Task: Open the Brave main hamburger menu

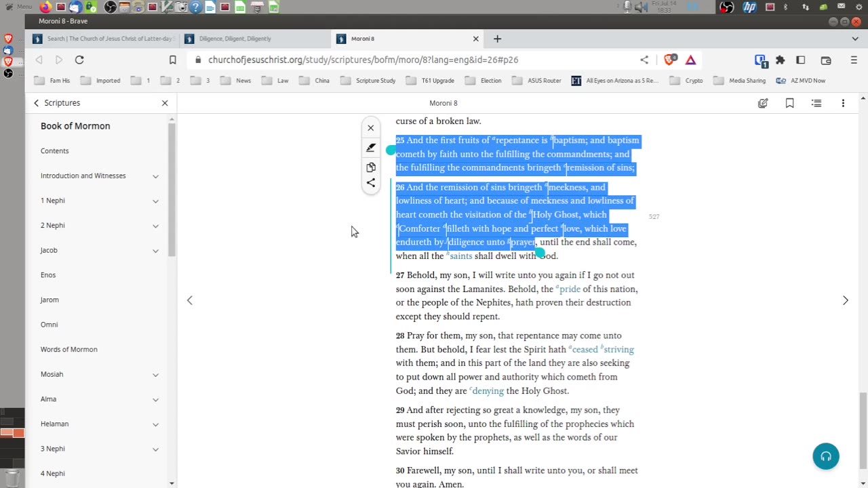Action: (853, 60)
